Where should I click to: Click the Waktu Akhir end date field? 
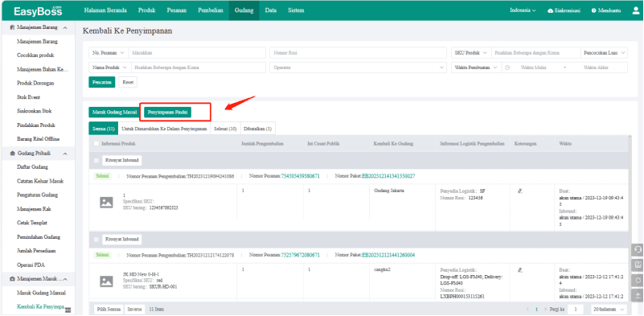(x=596, y=68)
